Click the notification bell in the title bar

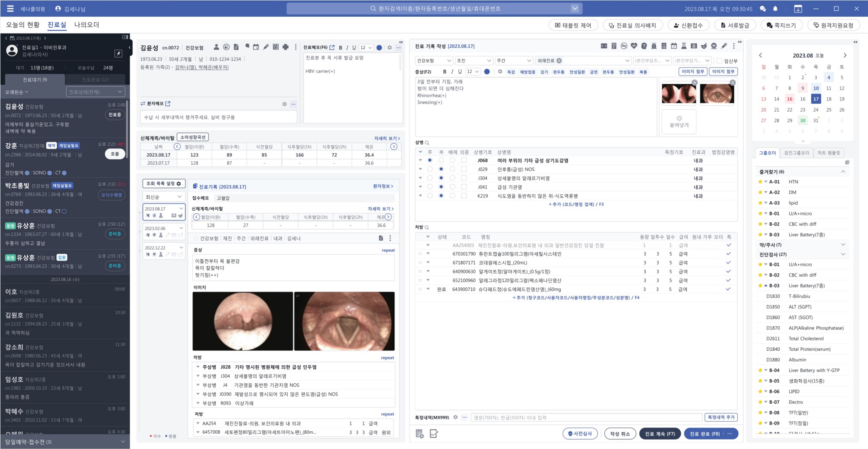775,8
